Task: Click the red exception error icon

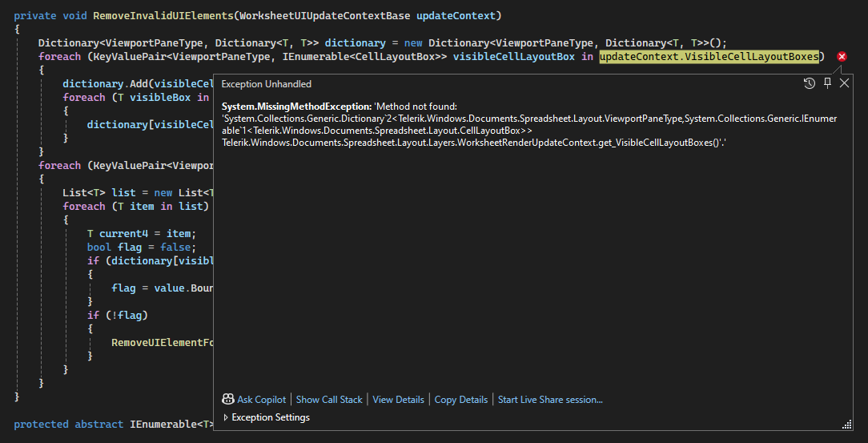Action: click(842, 57)
